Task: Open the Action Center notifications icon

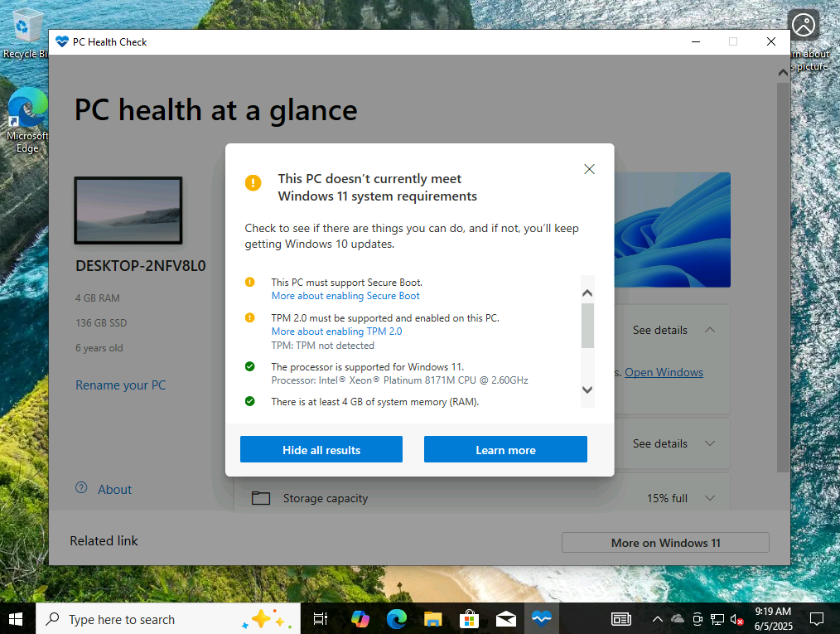Action: click(817, 620)
